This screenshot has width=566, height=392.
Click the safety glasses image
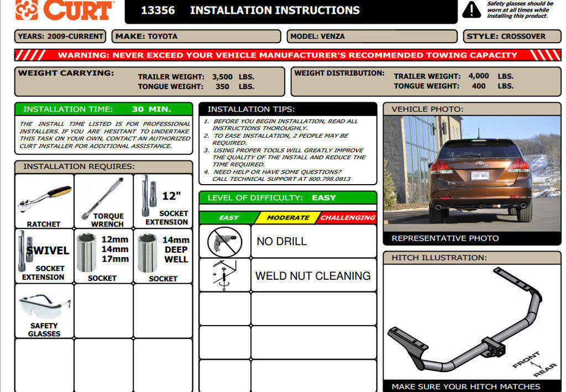pyautogui.click(x=45, y=306)
